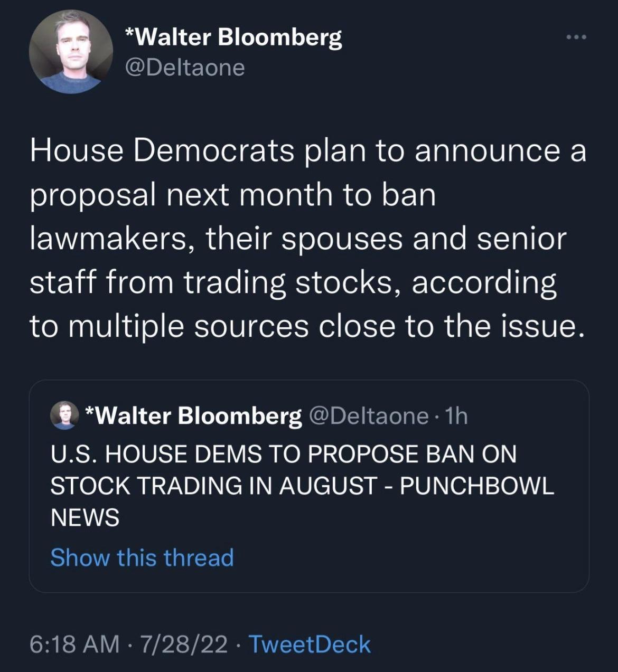Image resolution: width=618 pixels, height=672 pixels.
Task: Open the quoted tweet card
Action: click(x=309, y=486)
